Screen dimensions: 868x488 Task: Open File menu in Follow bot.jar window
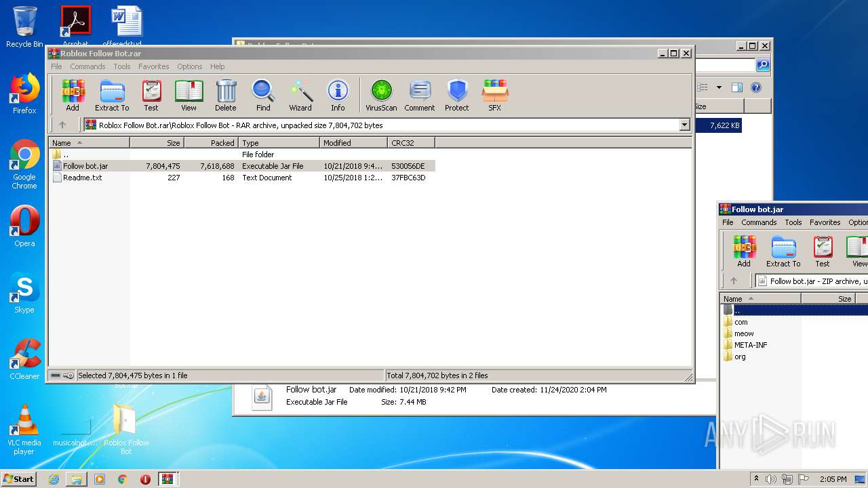point(728,222)
